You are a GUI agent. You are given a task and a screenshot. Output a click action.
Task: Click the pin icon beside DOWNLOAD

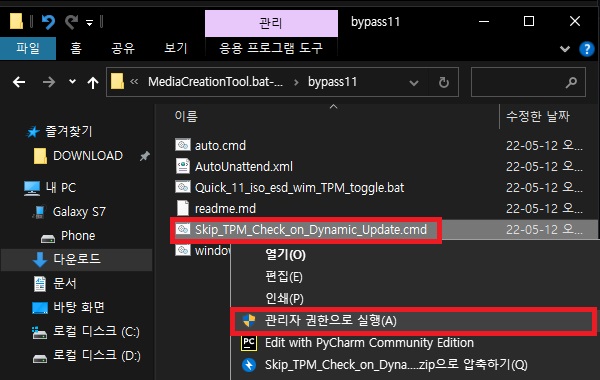click(x=145, y=156)
